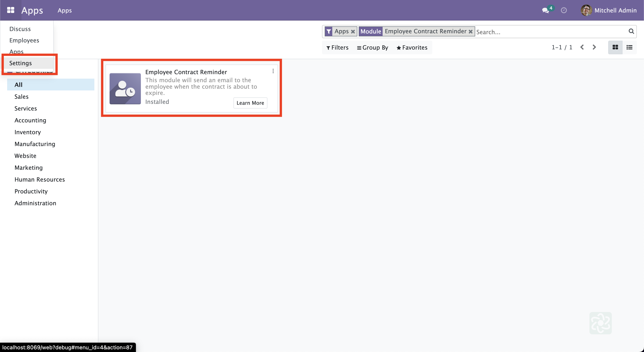Open module card three-dot menu
Image resolution: width=644 pixels, height=352 pixels.
(273, 71)
